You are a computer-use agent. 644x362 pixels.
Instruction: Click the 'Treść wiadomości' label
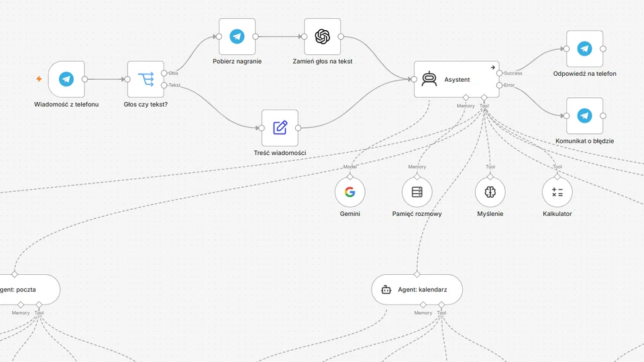point(280,153)
